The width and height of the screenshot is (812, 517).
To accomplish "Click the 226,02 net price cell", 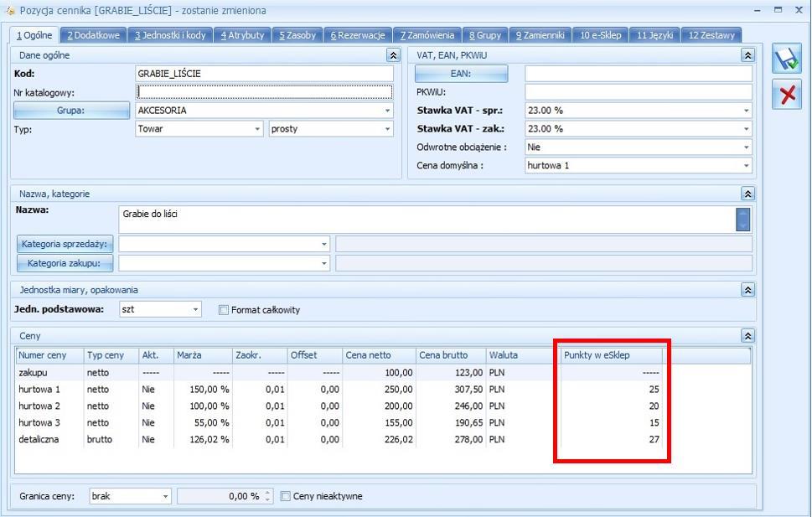I will click(x=379, y=439).
